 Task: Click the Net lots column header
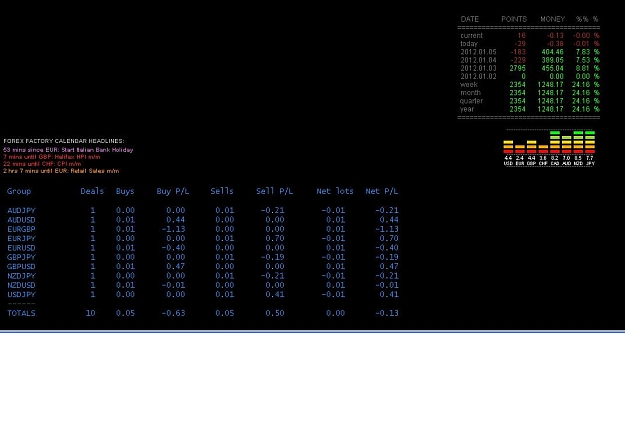coord(335,191)
